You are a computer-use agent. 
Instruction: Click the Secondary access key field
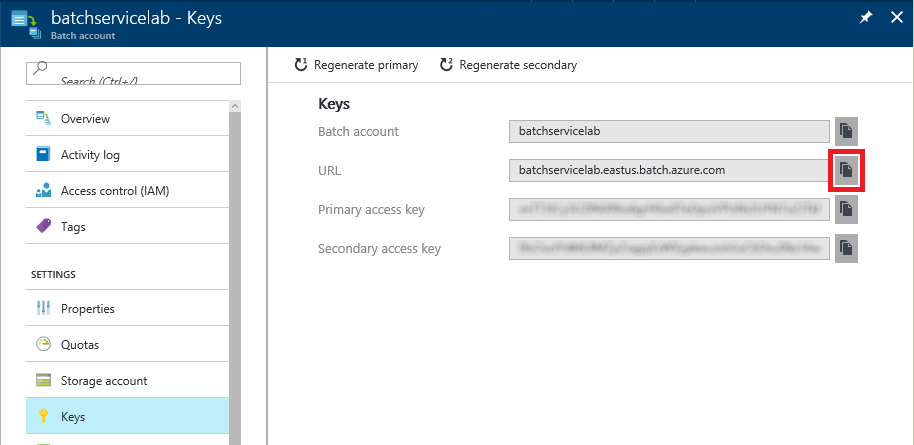click(669, 248)
